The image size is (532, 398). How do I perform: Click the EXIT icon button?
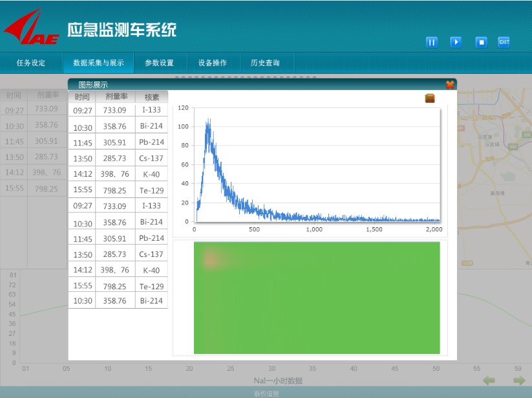tap(504, 42)
